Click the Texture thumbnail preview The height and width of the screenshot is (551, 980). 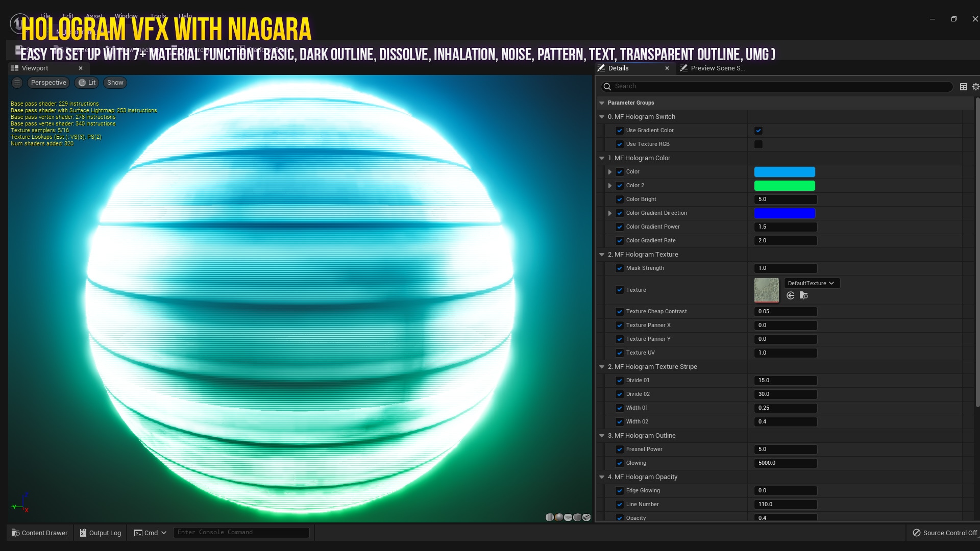767,290
